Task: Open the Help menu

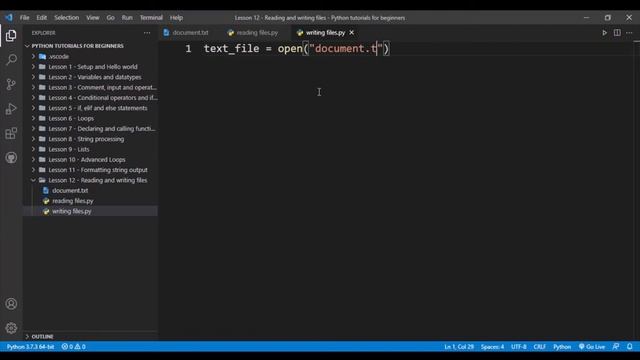Action: pos(176,18)
